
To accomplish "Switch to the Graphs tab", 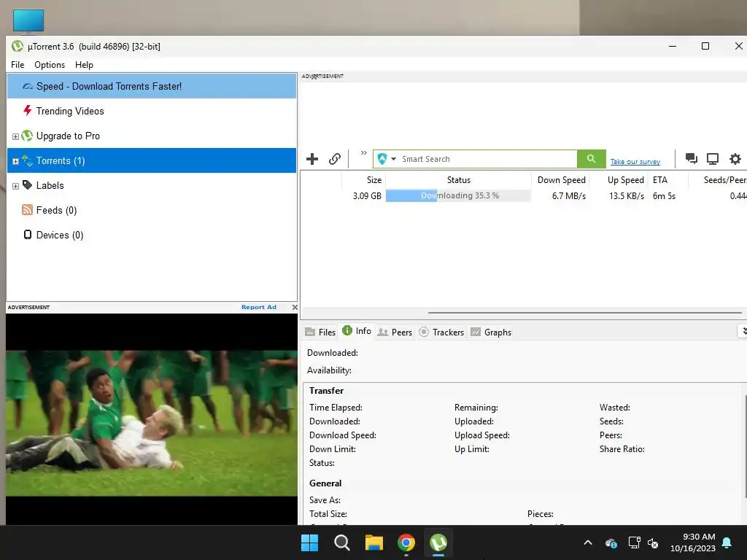I will [491, 332].
